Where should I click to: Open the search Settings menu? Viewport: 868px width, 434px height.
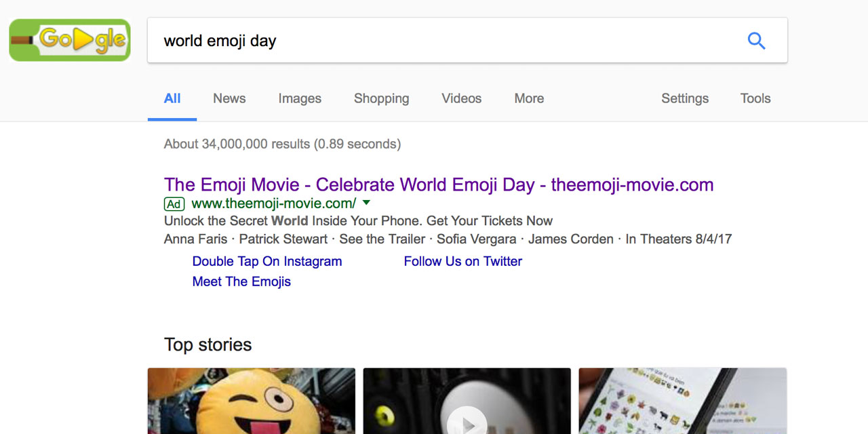click(685, 98)
